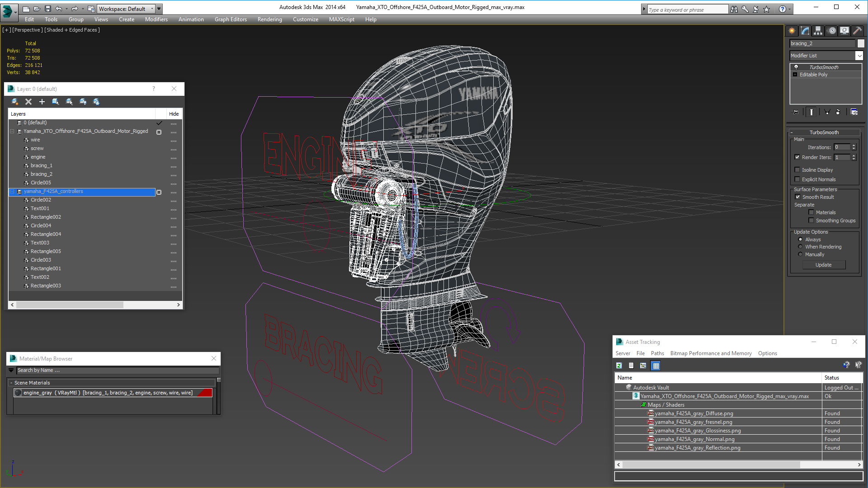The height and width of the screenshot is (488, 868).
Task: Click the Open File folder icon
Action: 37,9
